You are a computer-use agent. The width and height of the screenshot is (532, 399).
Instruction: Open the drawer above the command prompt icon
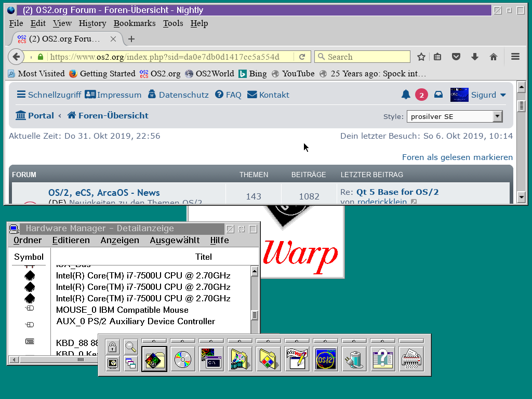click(211, 341)
